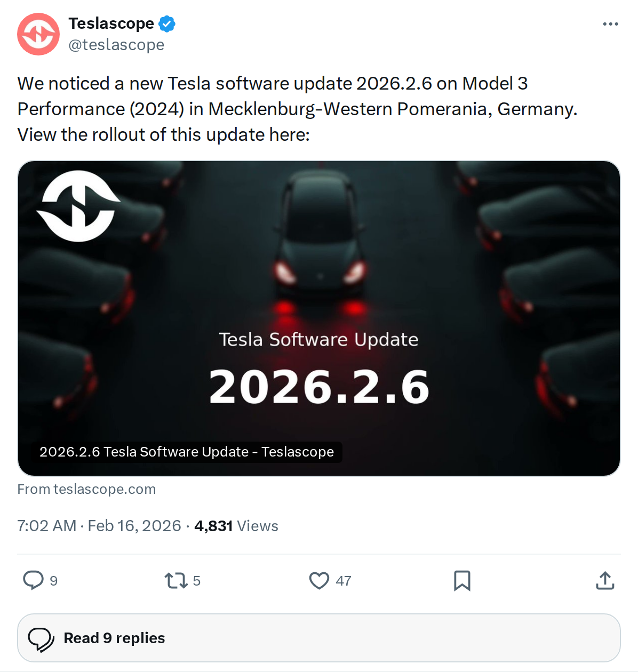
Task: Share the tweet via the share icon
Action: 604,581
